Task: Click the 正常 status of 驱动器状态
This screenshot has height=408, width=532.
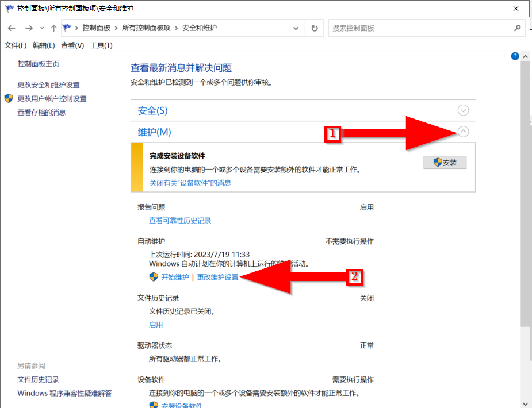Action: pyautogui.click(x=367, y=345)
